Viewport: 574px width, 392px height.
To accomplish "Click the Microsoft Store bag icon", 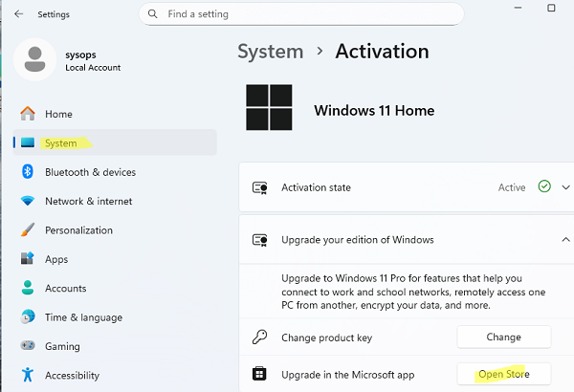I will coord(259,374).
